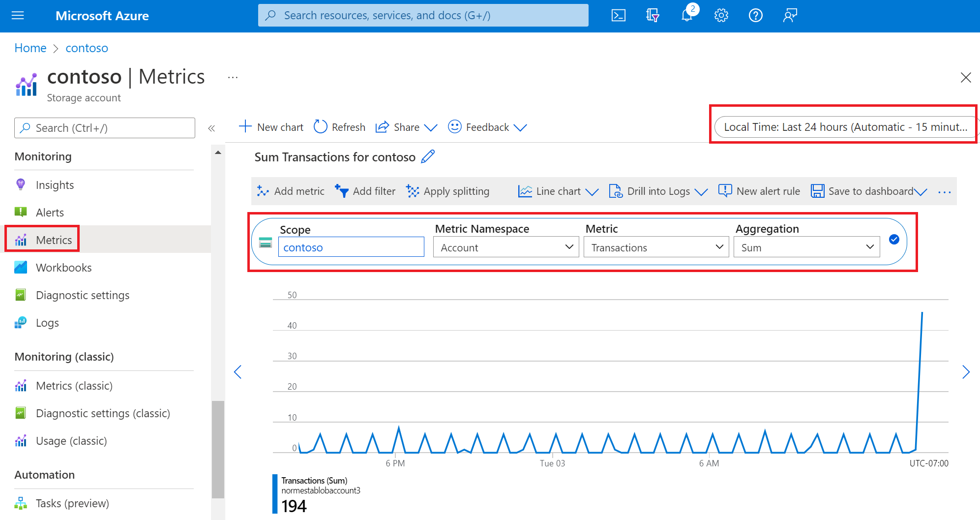
Task: Click Add filter button
Action: point(365,191)
